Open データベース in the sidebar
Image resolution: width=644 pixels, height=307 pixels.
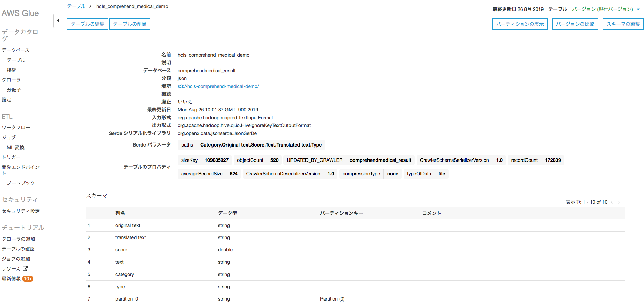point(16,50)
